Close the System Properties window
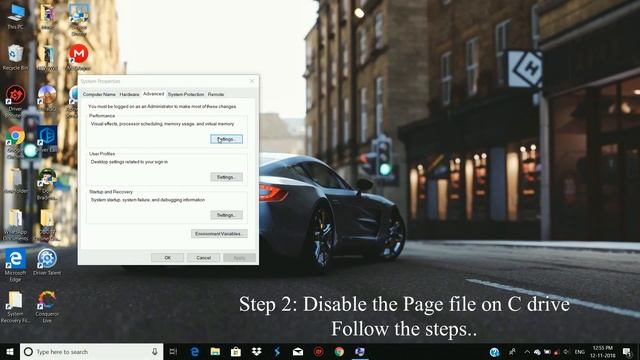This screenshot has width=640, height=360. point(252,81)
